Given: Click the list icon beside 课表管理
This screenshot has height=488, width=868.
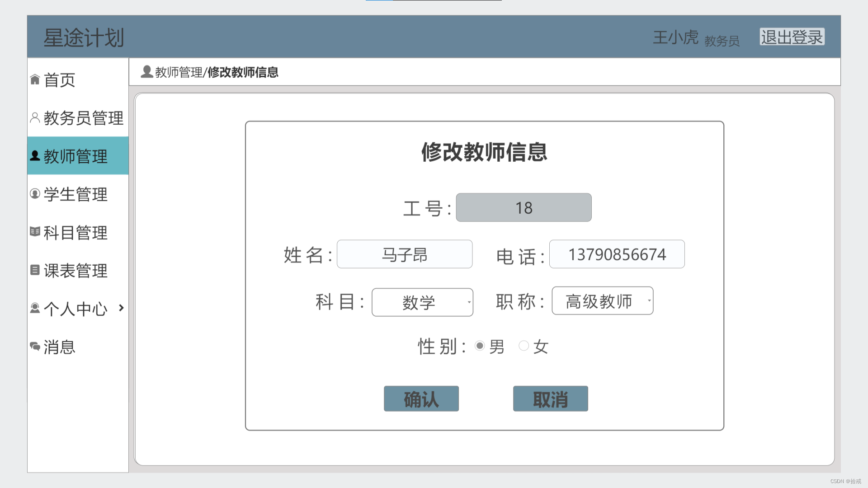Looking at the screenshot, I should (x=35, y=270).
